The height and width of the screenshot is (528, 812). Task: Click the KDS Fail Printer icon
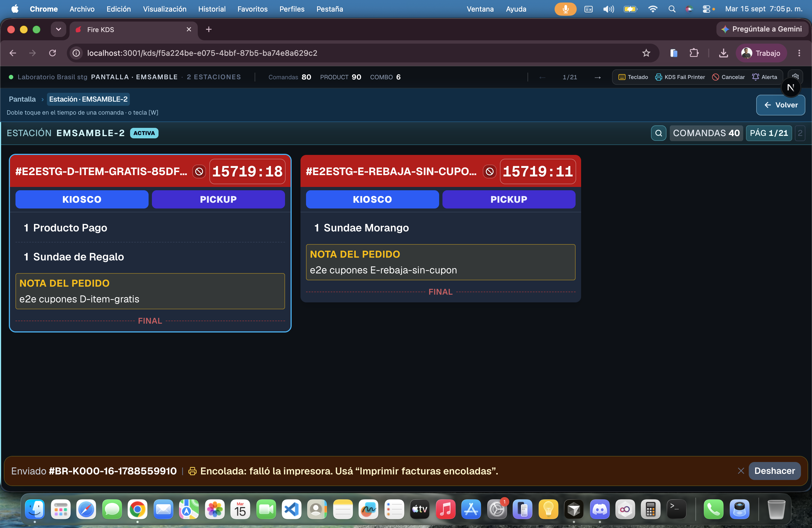(x=680, y=77)
